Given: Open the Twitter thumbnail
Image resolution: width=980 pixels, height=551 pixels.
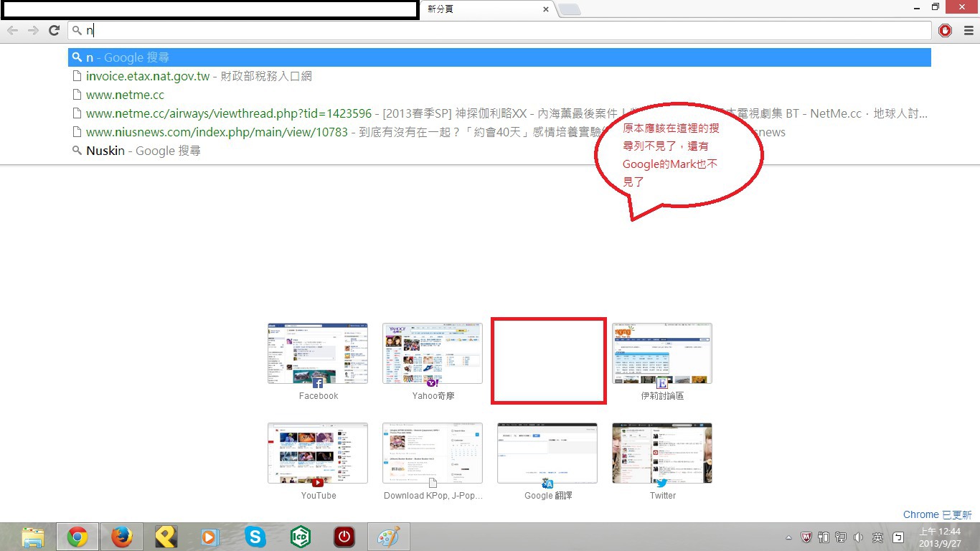Looking at the screenshot, I should [x=662, y=453].
